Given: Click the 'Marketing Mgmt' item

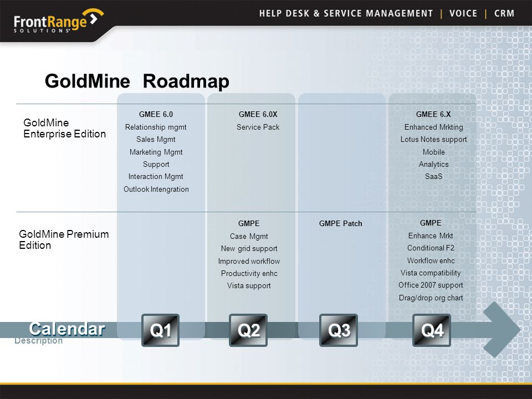Looking at the screenshot, I should pyautogui.click(x=156, y=152).
